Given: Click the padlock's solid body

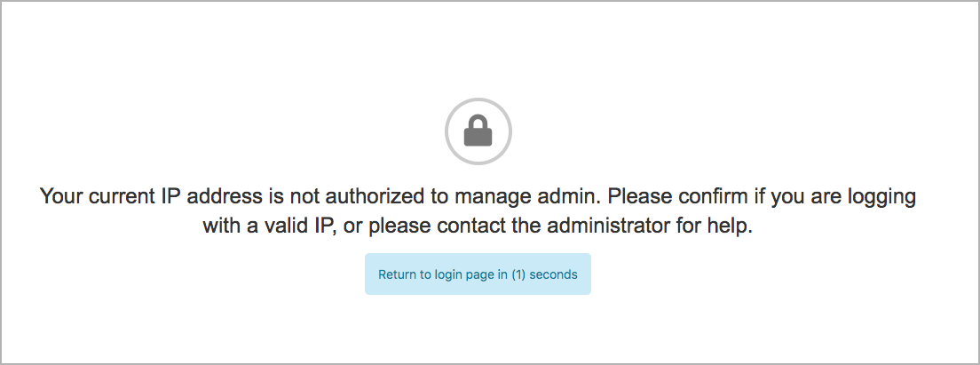Looking at the screenshot, I should (x=478, y=137).
